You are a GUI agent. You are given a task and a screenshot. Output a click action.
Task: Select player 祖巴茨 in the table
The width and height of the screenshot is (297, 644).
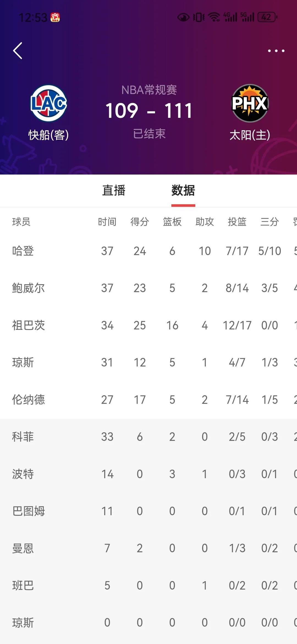tap(29, 325)
